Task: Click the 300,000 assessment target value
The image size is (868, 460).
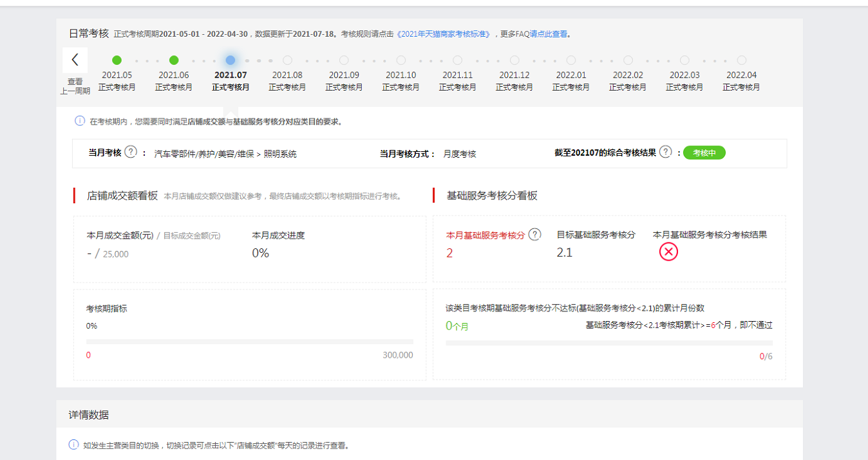Action: (x=398, y=355)
